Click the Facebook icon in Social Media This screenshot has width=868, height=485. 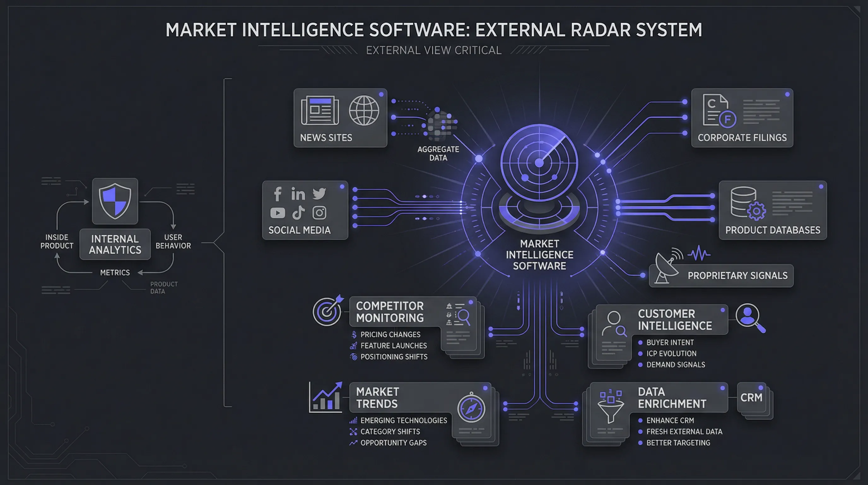pyautogui.click(x=278, y=194)
